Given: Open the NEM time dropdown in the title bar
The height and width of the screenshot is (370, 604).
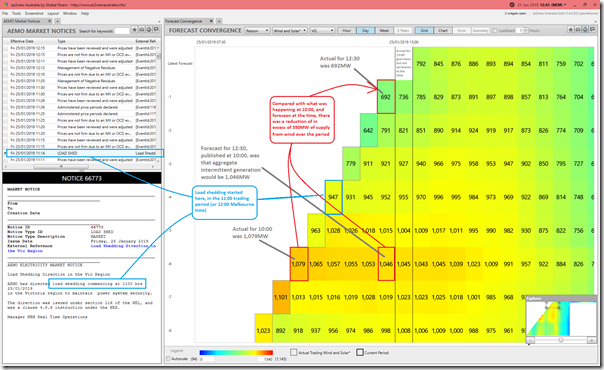Looking at the screenshot, I should pyautogui.click(x=565, y=5).
